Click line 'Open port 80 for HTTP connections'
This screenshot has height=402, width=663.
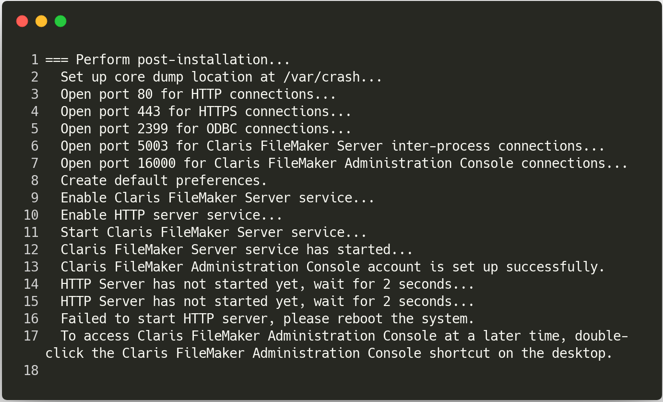tap(198, 94)
